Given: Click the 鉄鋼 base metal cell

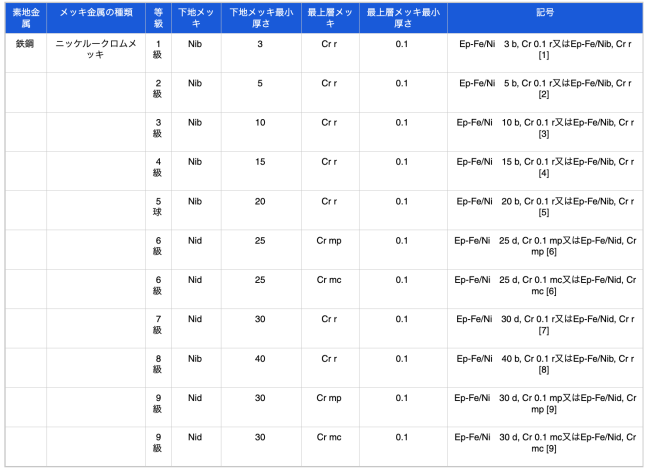Looking at the screenshot, I should (25, 45).
